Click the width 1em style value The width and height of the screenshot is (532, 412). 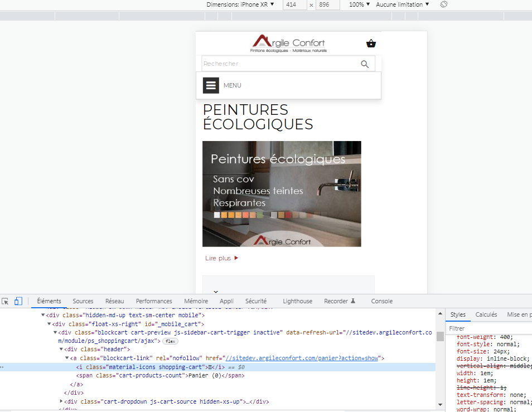coord(486,373)
